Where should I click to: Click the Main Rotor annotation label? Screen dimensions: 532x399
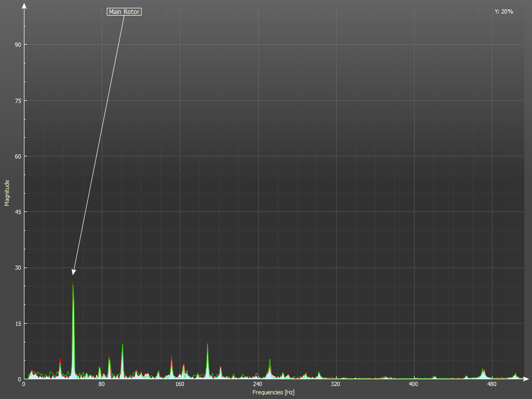(124, 11)
